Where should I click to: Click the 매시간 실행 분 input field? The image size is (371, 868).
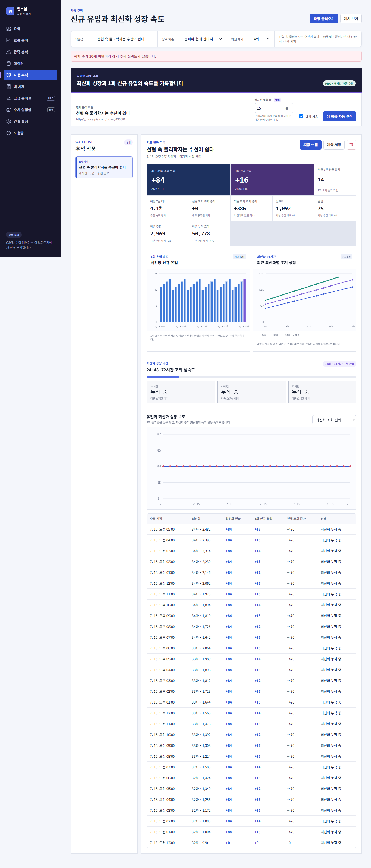pos(274,108)
